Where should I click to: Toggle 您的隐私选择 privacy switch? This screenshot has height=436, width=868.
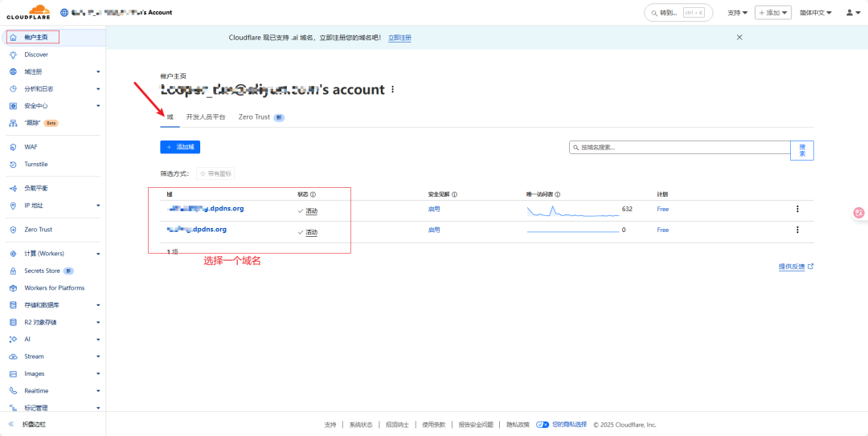click(542, 425)
